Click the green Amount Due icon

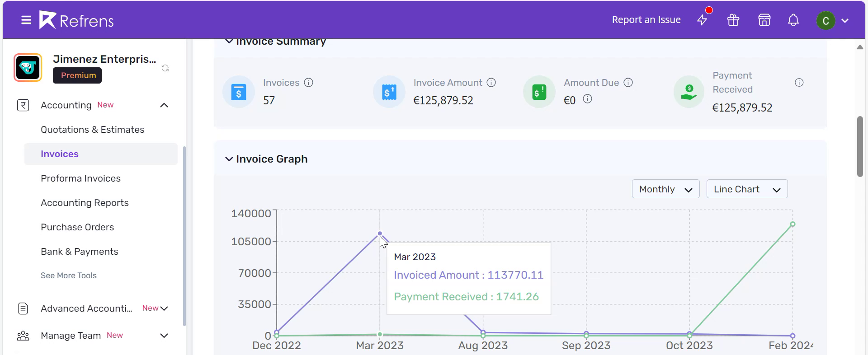pos(539,92)
